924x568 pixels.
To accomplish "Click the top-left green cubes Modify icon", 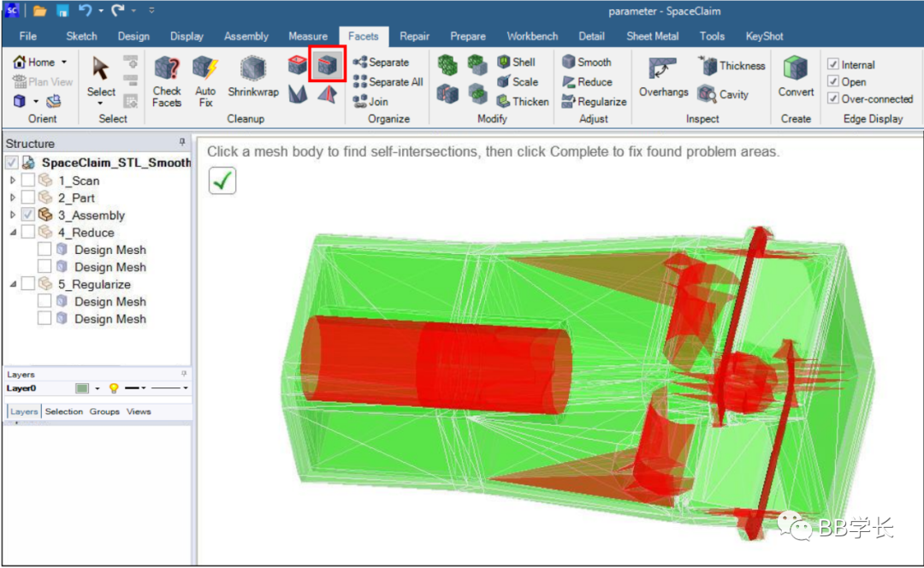I will [447, 64].
